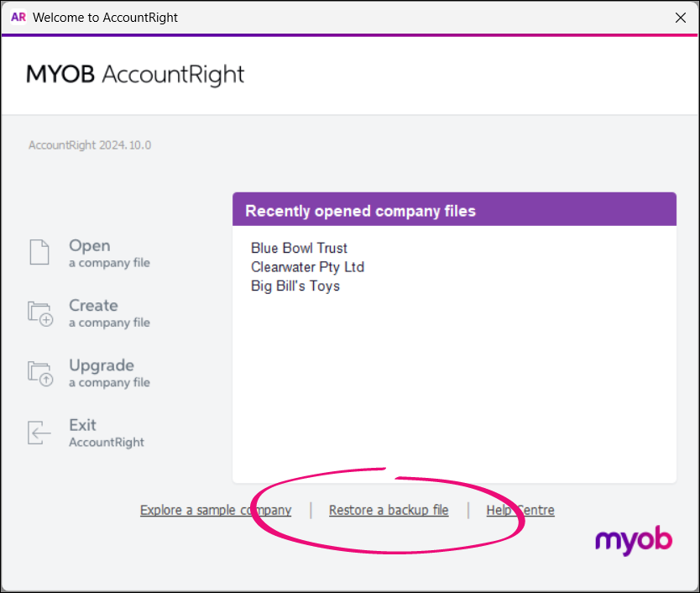
Task: Select the folder-plus icon next to Create
Action: point(39,312)
